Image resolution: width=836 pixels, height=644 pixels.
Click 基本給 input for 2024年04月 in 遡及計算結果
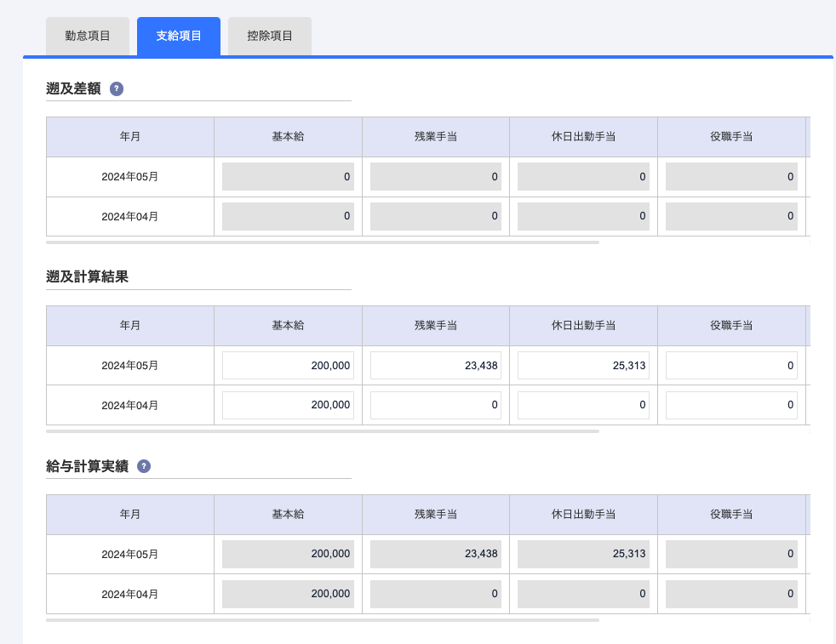click(288, 405)
